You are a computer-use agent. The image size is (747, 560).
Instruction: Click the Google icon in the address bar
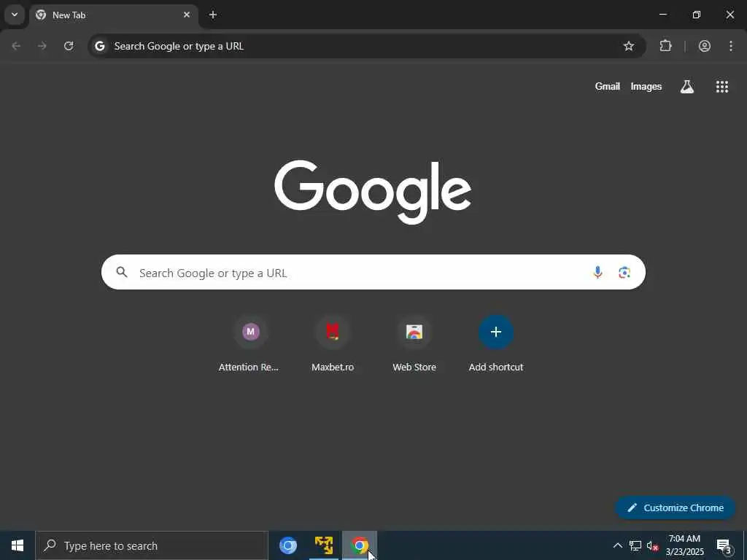pyautogui.click(x=99, y=46)
